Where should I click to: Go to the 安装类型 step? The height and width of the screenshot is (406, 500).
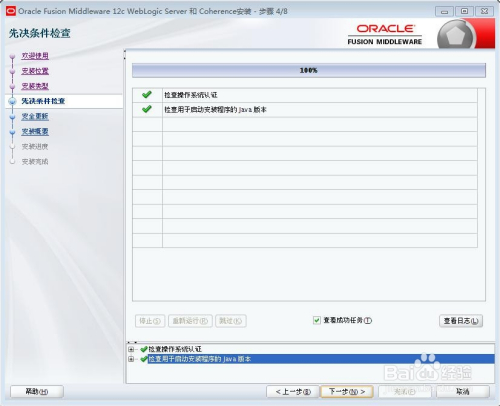point(35,86)
